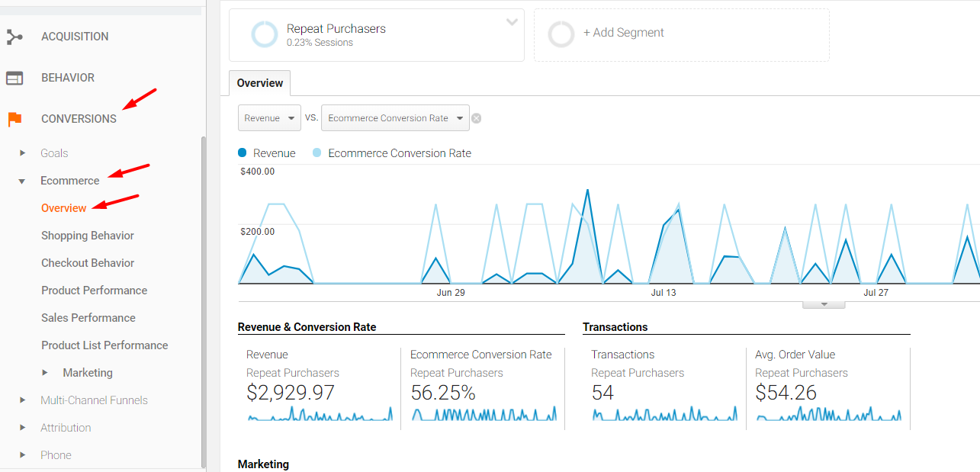Click the Transactions sparkline under 54
The image size is (980, 472).
coord(665,414)
